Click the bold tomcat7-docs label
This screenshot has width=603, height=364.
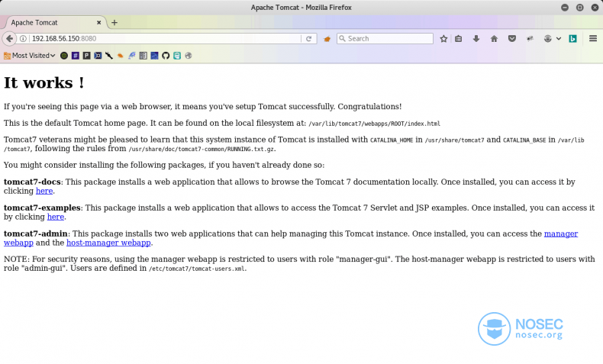point(32,182)
